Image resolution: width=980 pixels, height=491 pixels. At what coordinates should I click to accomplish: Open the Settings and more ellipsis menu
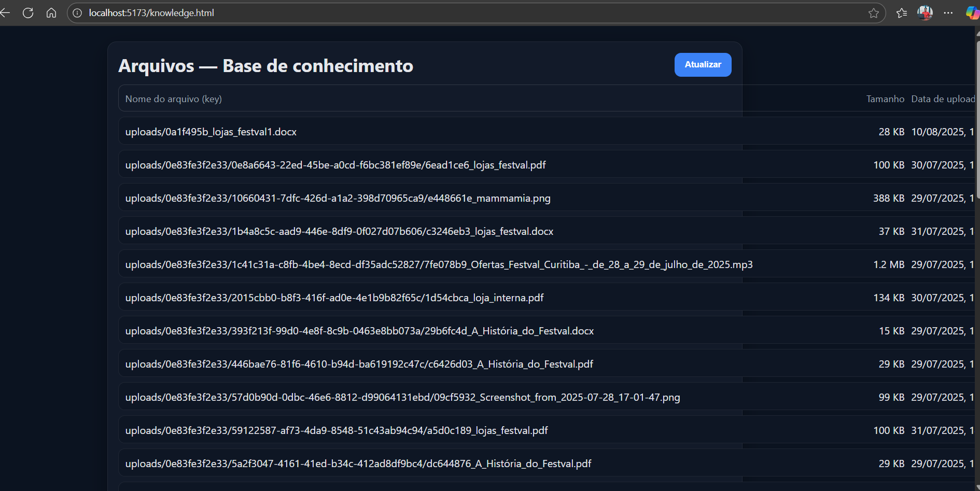pos(948,13)
